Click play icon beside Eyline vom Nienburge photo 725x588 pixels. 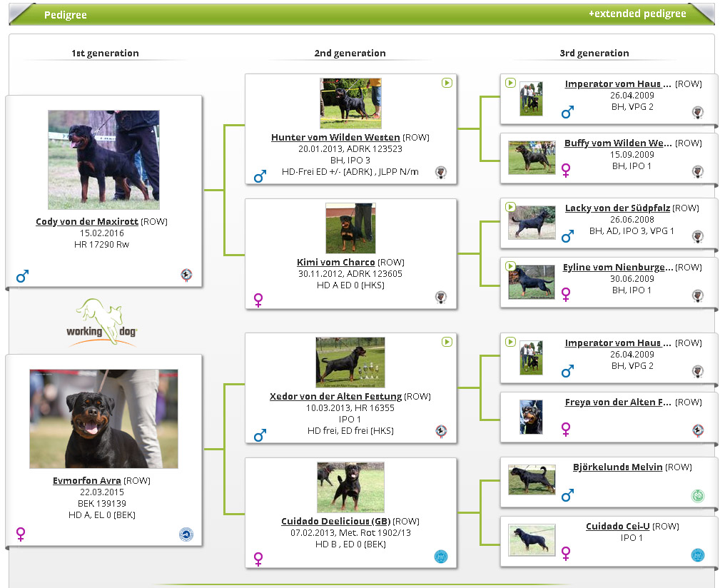point(510,266)
